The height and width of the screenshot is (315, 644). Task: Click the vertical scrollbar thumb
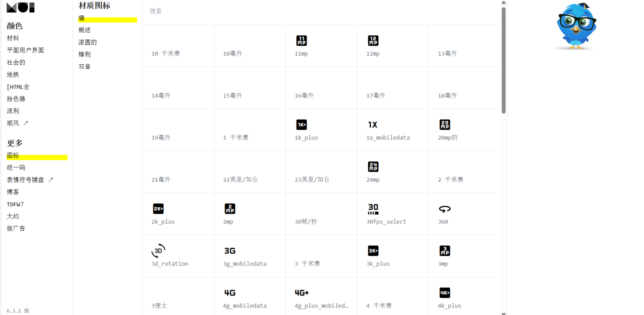(504, 60)
